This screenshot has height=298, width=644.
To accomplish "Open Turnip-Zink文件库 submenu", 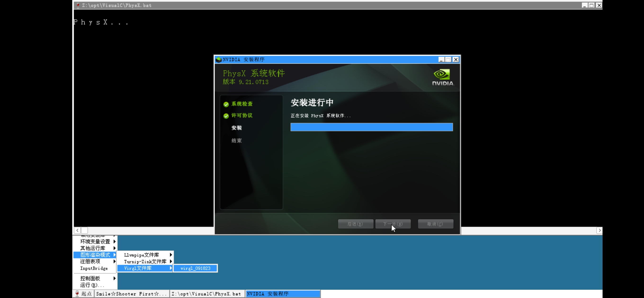I will click(x=145, y=261).
